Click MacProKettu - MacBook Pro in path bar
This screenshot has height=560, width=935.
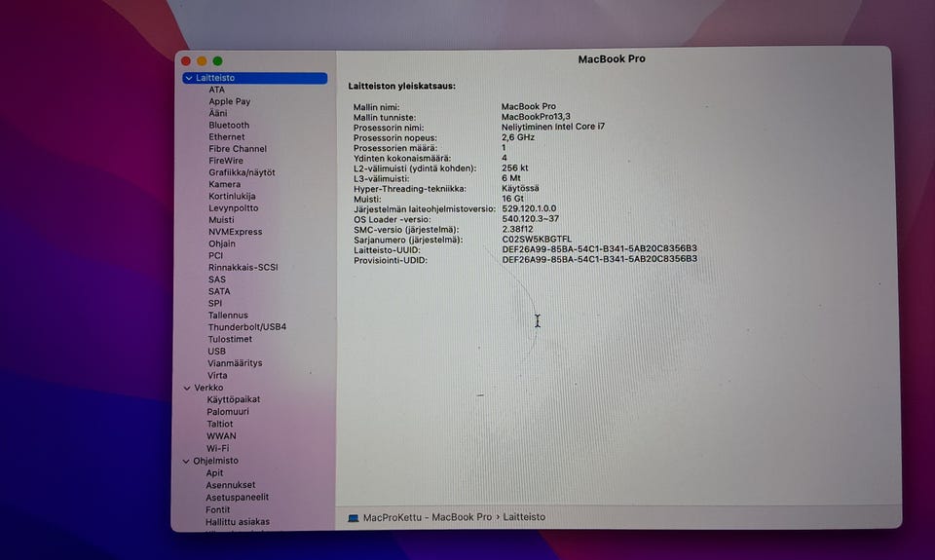coord(427,517)
